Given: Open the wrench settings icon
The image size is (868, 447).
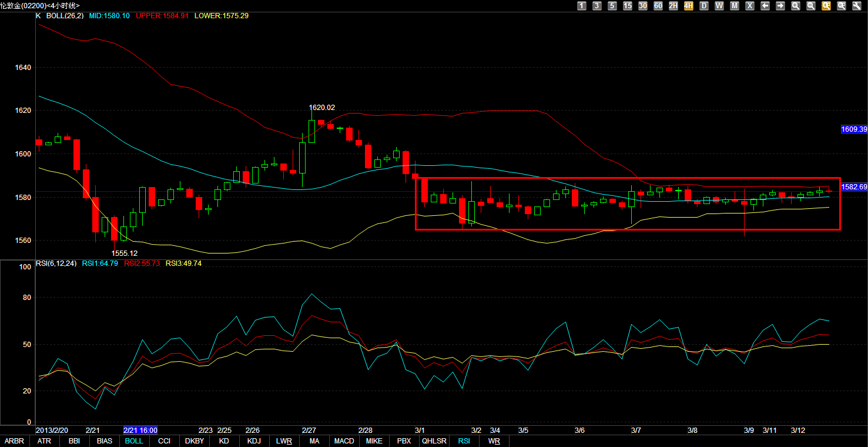Looking at the screenshot, I should (857, 6).
